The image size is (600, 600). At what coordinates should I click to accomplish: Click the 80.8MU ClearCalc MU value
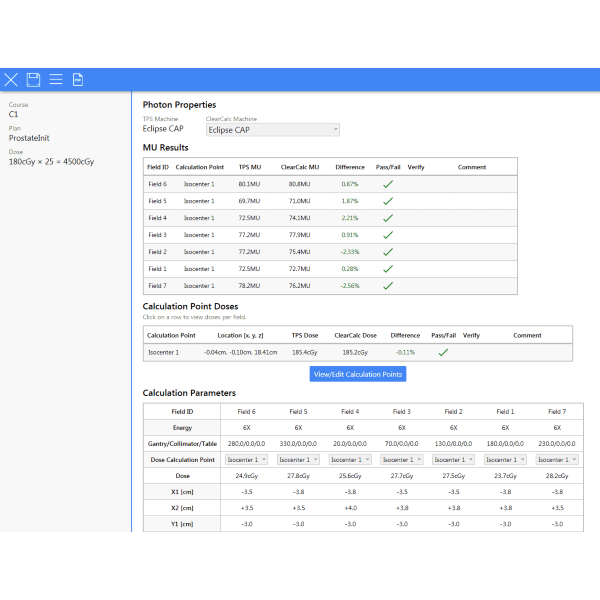(300, 184)
